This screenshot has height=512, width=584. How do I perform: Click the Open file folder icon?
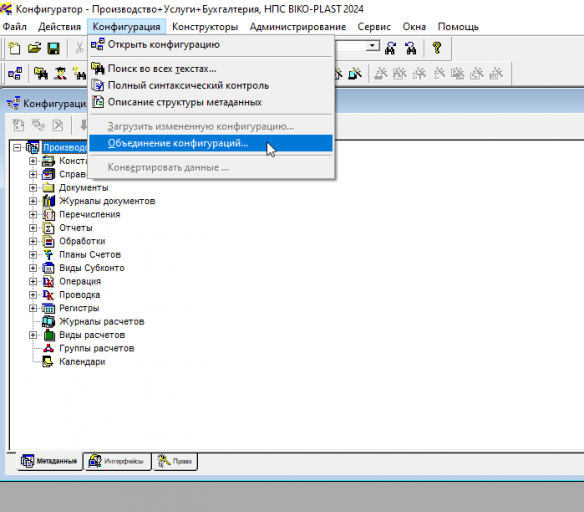tap(34, 48)
